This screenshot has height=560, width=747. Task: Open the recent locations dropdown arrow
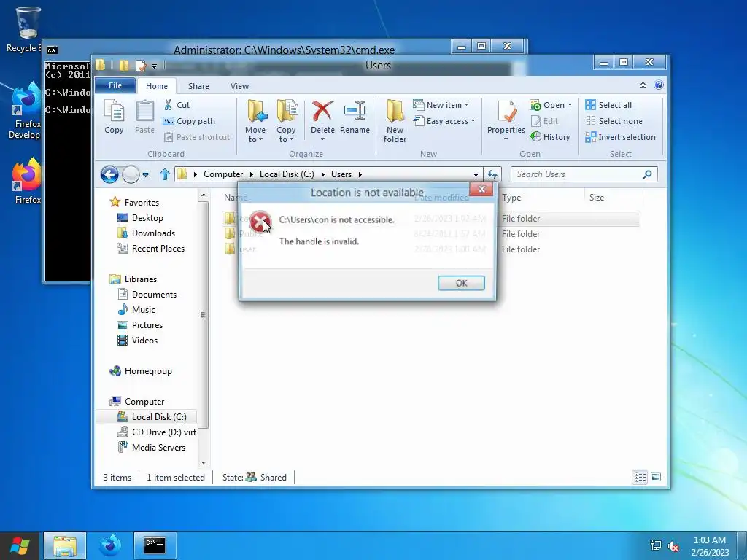[x=146, y=175]
